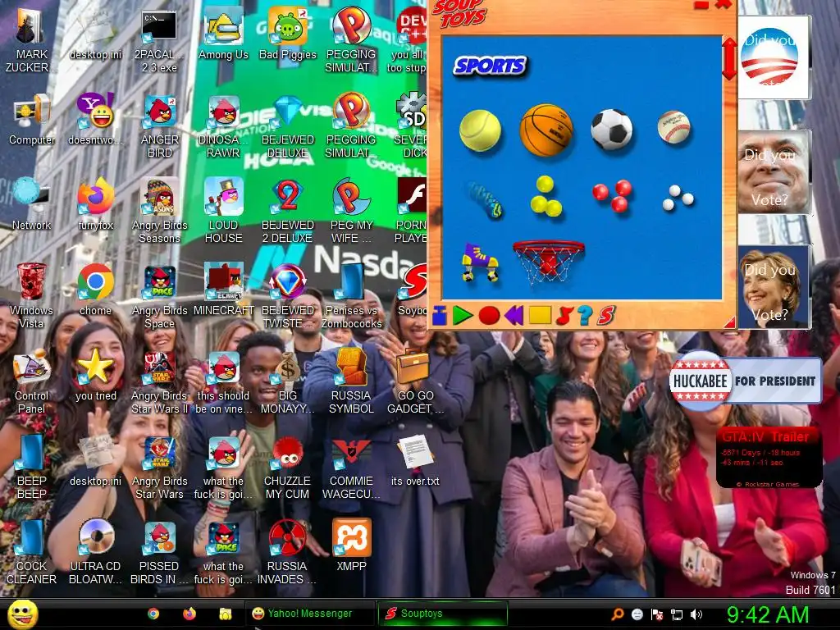Open the smiley face Start button
The width and height of the screenshot is (840, 630).
coord(23,614)
